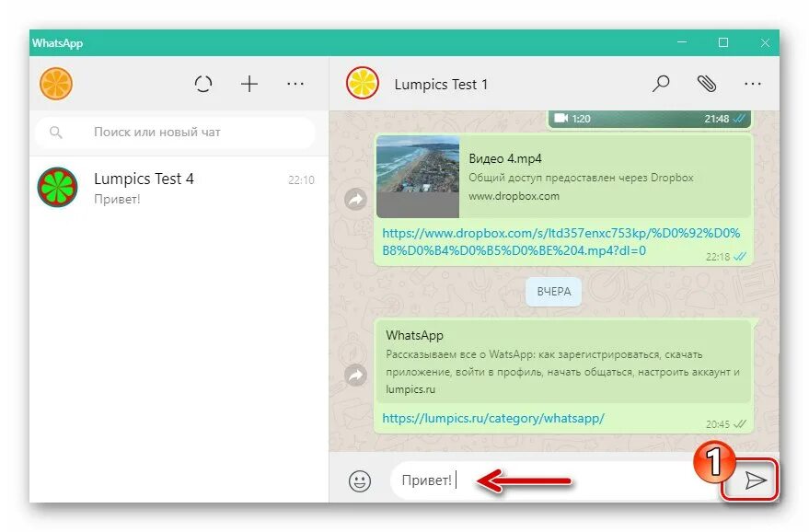
Task: Open Lumpics Test 1 contact info title
Action: (x=441, y=85)
